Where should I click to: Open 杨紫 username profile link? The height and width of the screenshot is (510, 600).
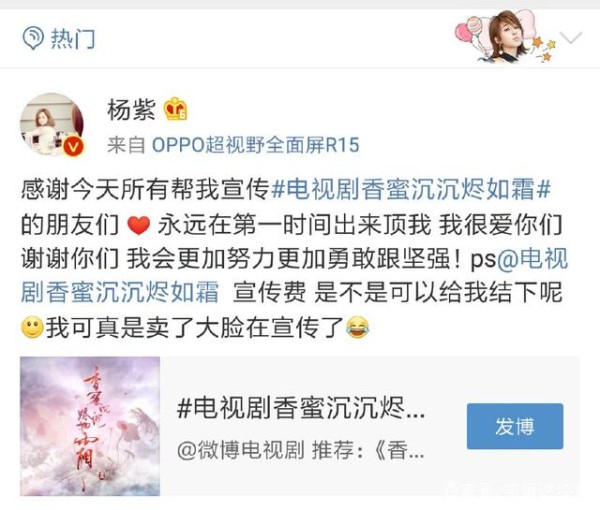pos(132,109)
